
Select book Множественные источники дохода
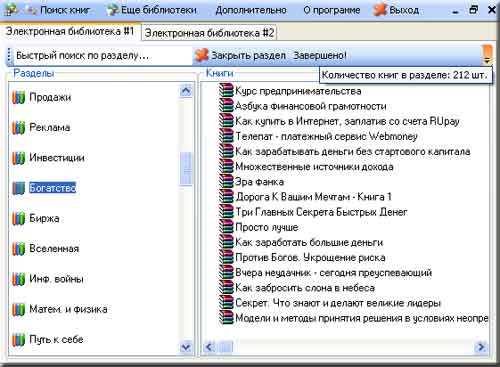click(314, 167)
